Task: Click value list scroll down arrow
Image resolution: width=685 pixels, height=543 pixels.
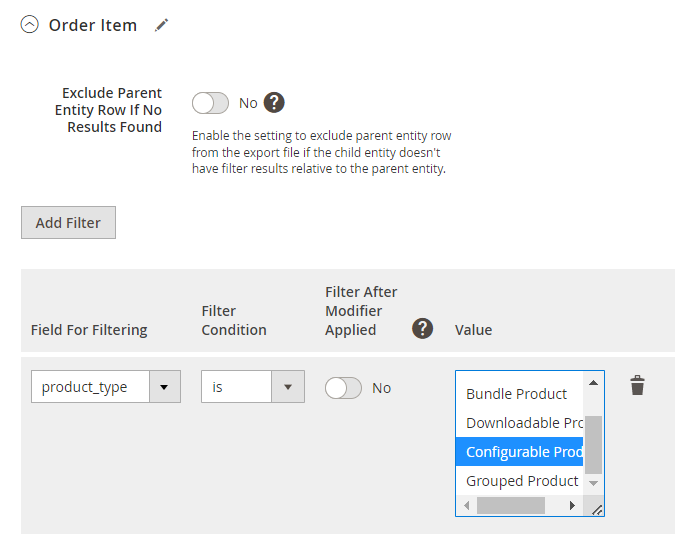Action: pos(593,483)
